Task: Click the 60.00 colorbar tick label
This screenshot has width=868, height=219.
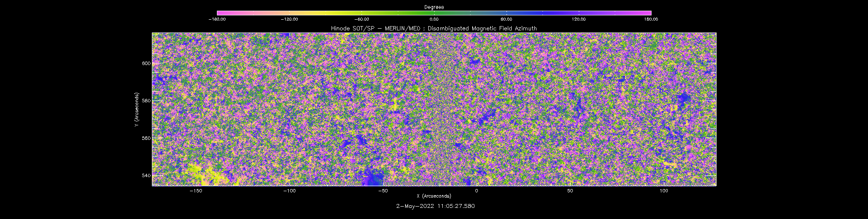Action: (x=506, y=19)
